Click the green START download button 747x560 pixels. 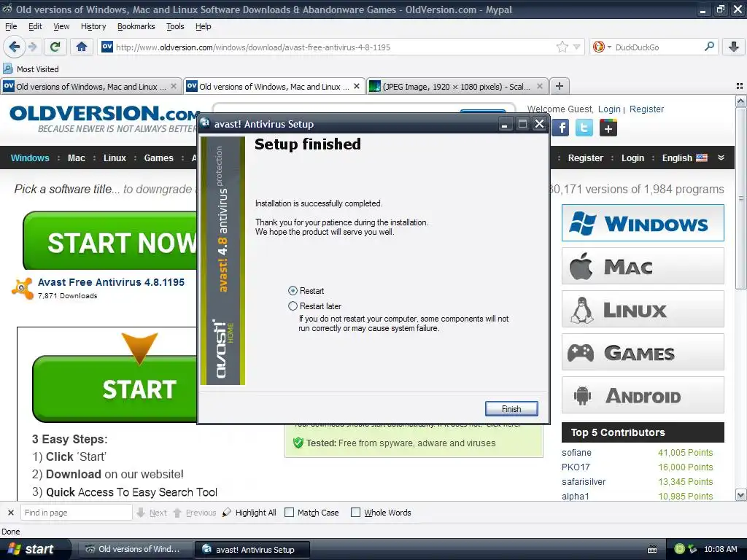[x=115, y=389]
